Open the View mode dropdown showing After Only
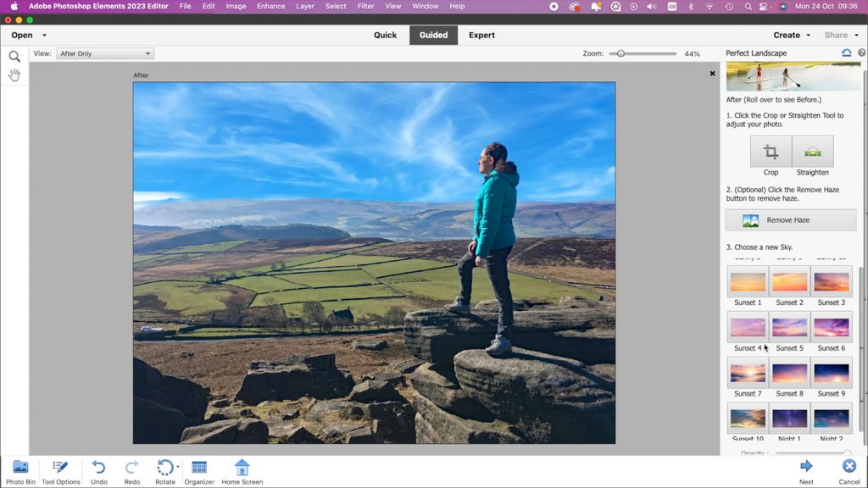The width and height of the screenshot is (868, 488). (x=104, y=53)
